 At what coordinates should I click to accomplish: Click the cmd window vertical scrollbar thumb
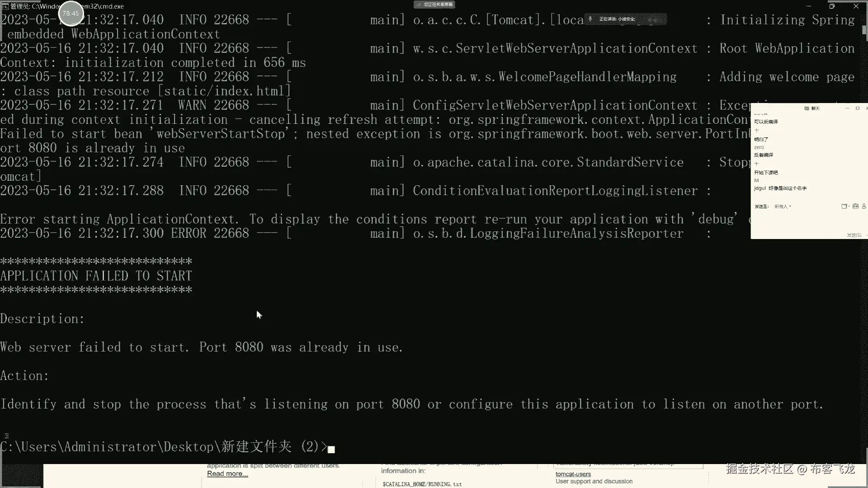point(864,30)
